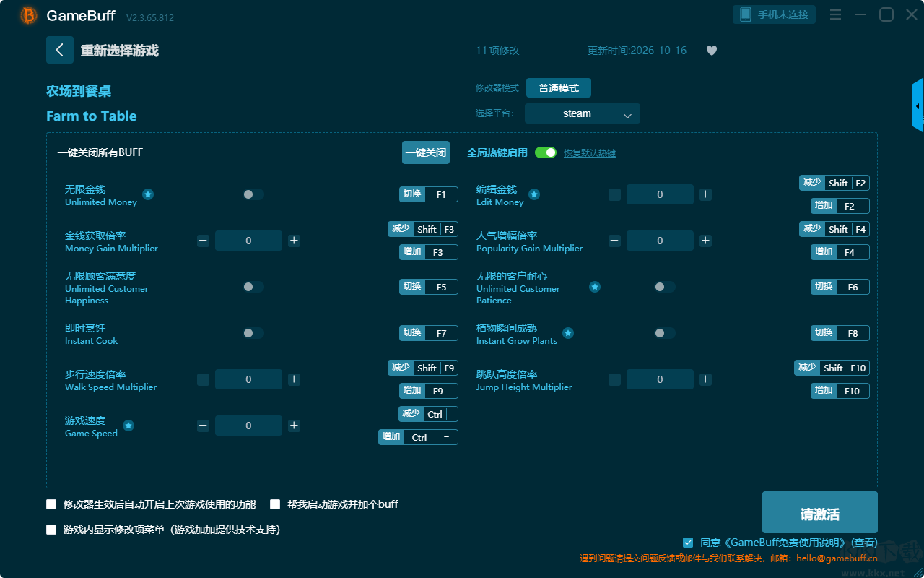
Task: Click the Ctrl = increase hotkey button
Action: pyautogui.click(x=418, y=437)
